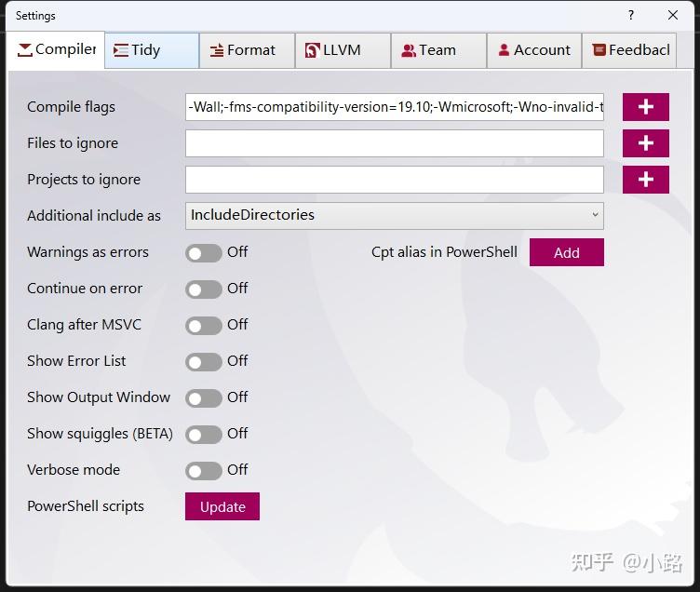700x592 pixels.
Task: Go to the Team tab
Action: (x=438, y=50)
